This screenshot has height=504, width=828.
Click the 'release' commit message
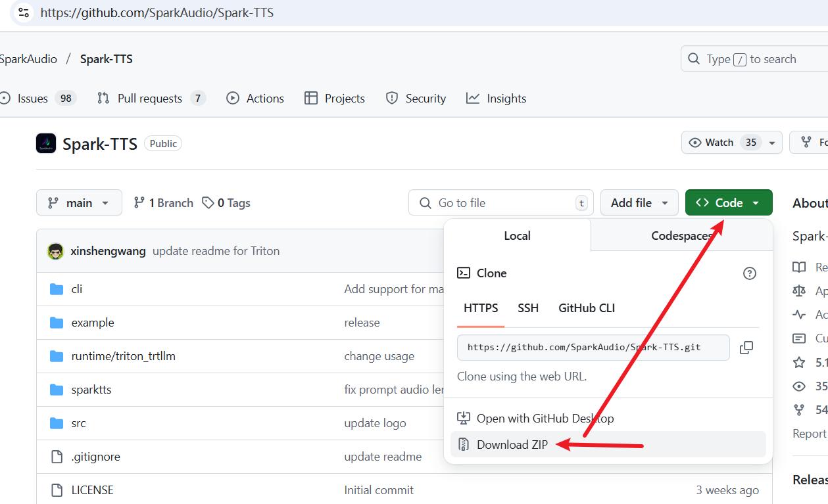coord(362,323)
